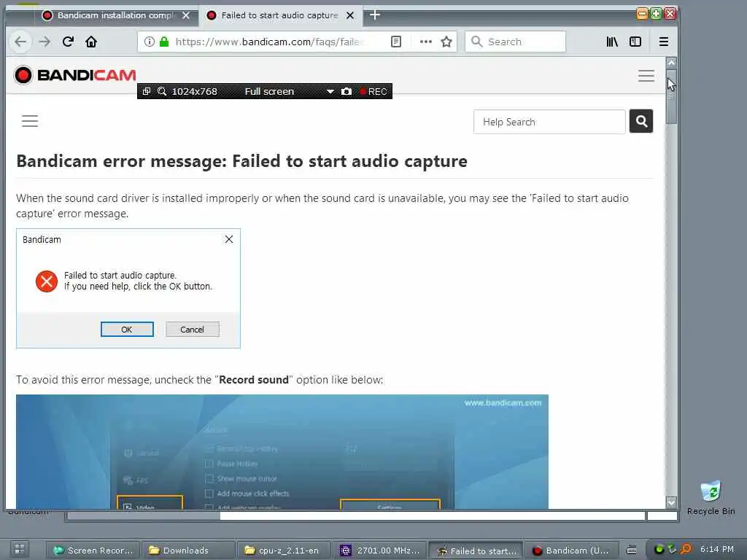Show site information icon
The width and height of the screenshot is (747, 560).
(x=149, y=42)
